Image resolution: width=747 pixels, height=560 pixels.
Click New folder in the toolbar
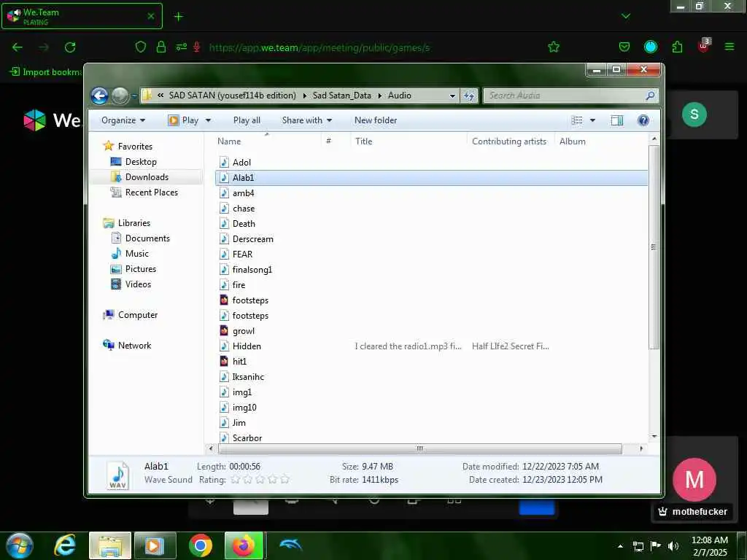[x=376, y=120]
